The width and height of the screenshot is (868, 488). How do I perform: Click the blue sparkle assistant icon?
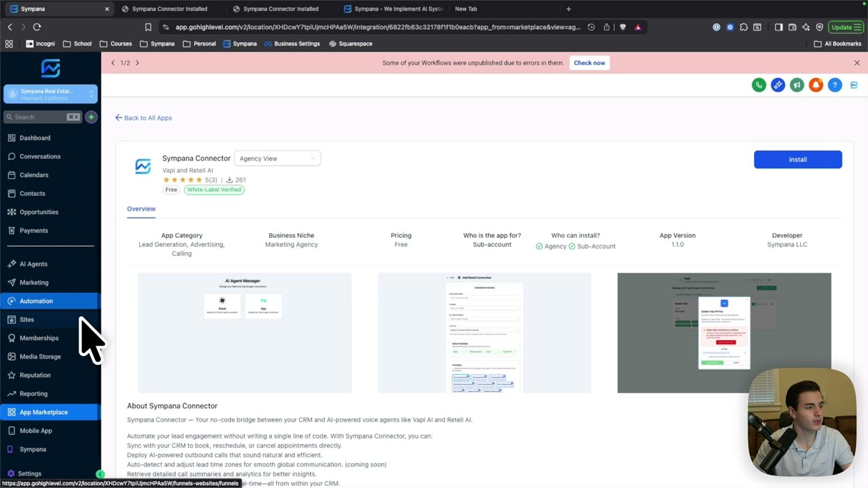tap(778, 85)
